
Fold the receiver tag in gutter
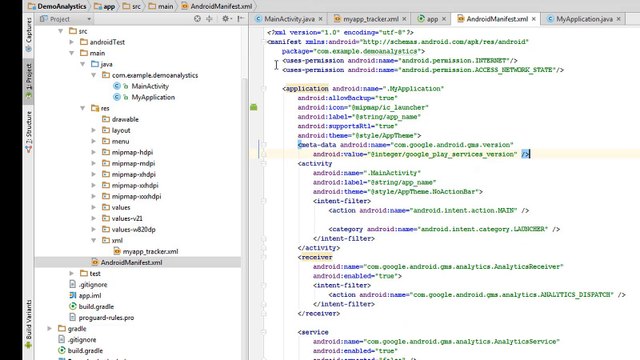coord(264,258)
